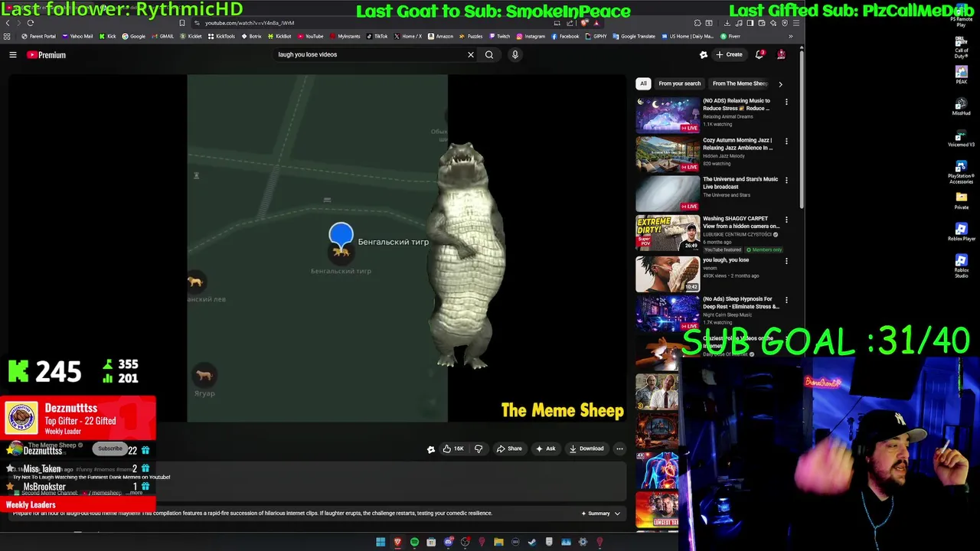Select the 'From The Meme Sheep' chip

pyautogui.click(x=739, y=83)
